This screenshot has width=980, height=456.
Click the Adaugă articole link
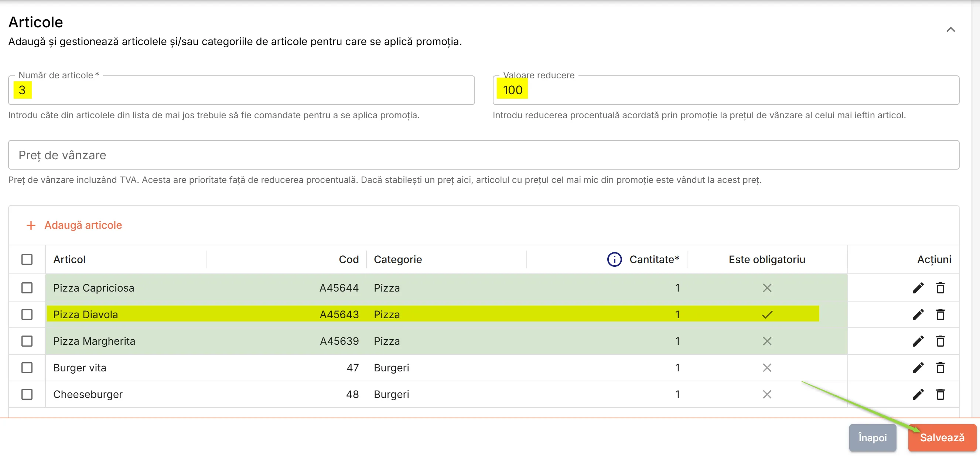(x=83, y=225)
